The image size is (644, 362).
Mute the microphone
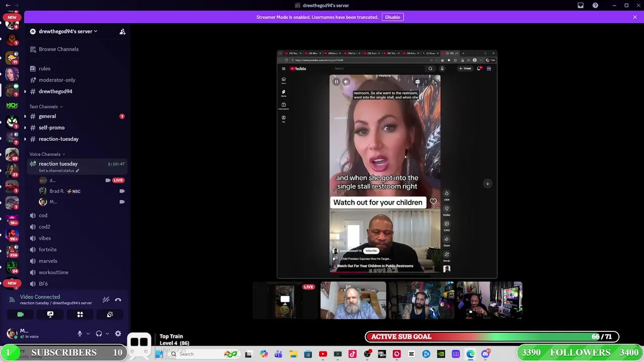pos(79,333)
